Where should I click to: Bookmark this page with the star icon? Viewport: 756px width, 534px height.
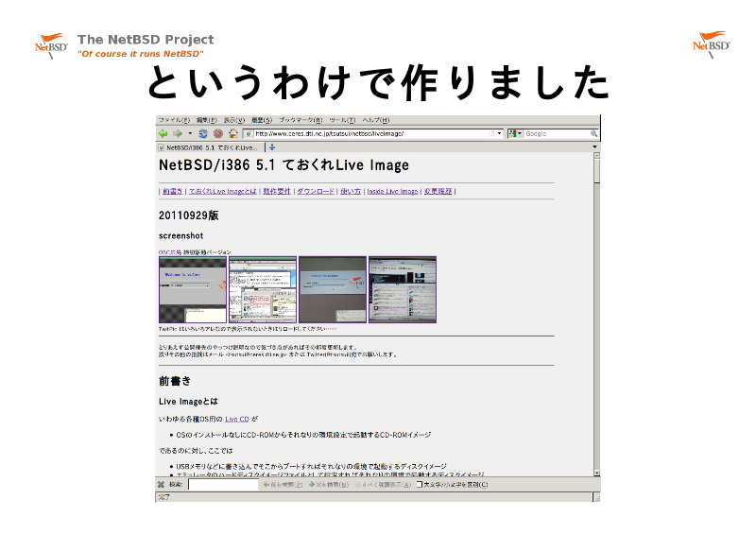(x=491, y=133)
